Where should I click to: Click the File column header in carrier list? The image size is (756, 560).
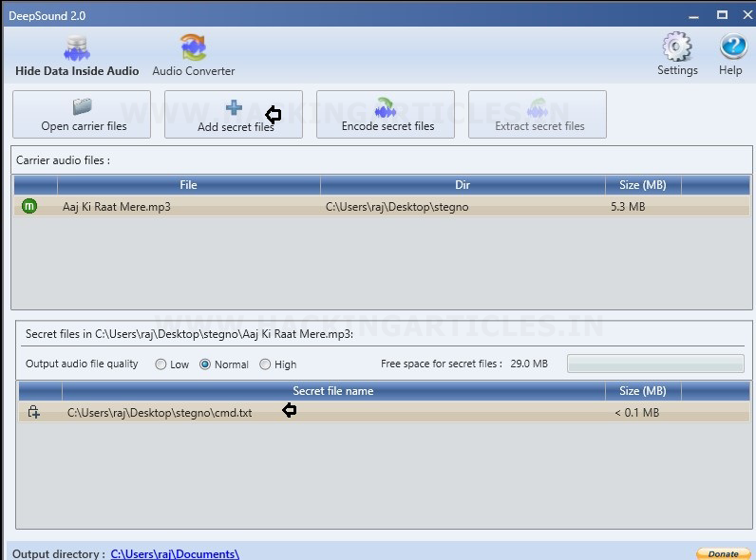(x=188, y=185)
